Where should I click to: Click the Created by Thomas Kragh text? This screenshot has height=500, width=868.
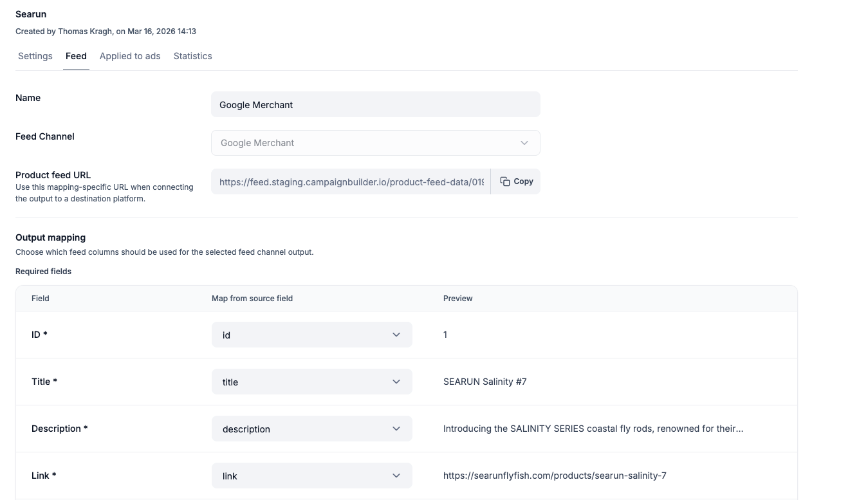(x=106, y=31)
